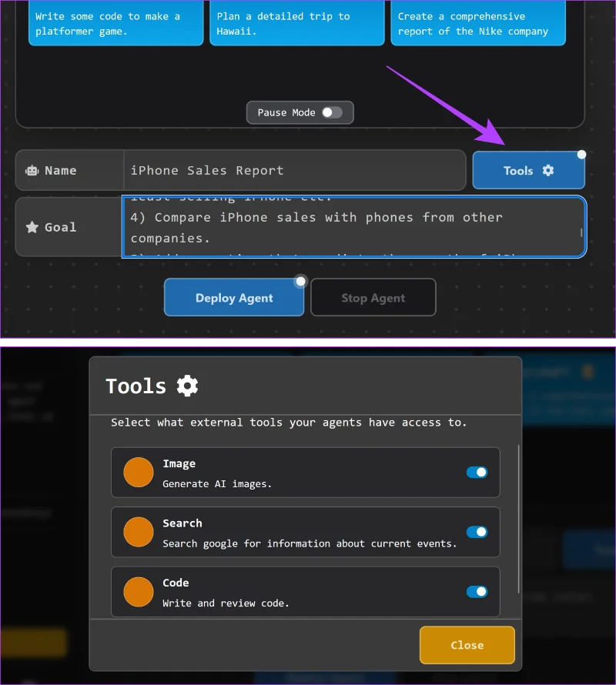
Task: Toggle the Pause Mode switch
Action: 332,112
